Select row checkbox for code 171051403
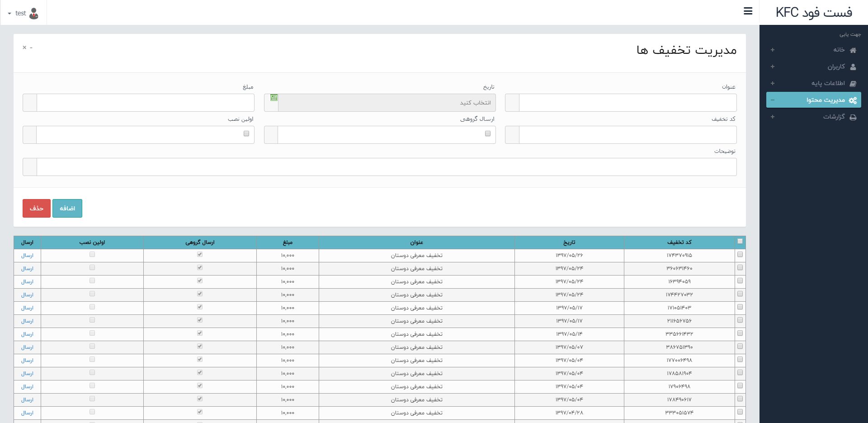The height and width of the screenshot is (423, 868). click(740, 307)
